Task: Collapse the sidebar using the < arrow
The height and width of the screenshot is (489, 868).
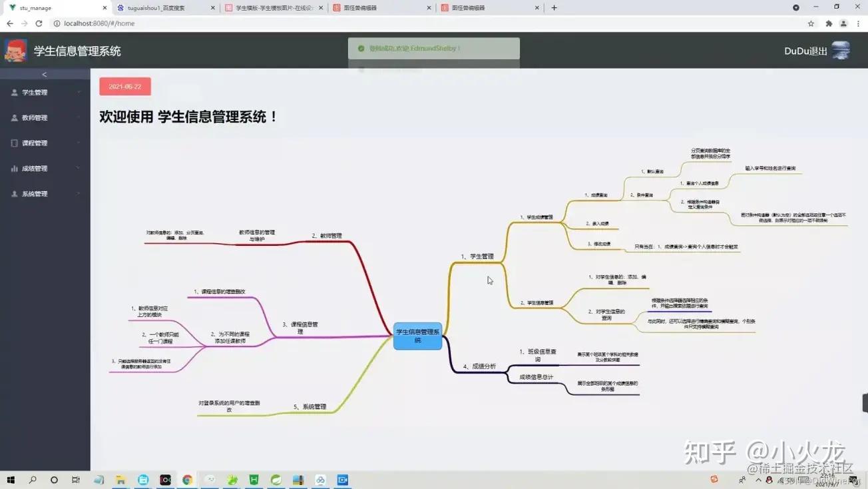Action: coord(45,74)
